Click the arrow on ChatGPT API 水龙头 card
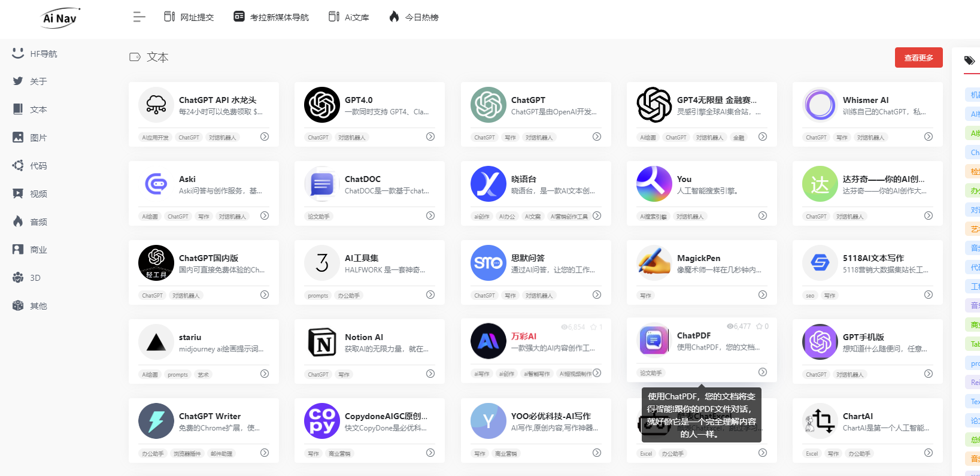980x476 pixels. pyautogui.click(x=265, y=137)
